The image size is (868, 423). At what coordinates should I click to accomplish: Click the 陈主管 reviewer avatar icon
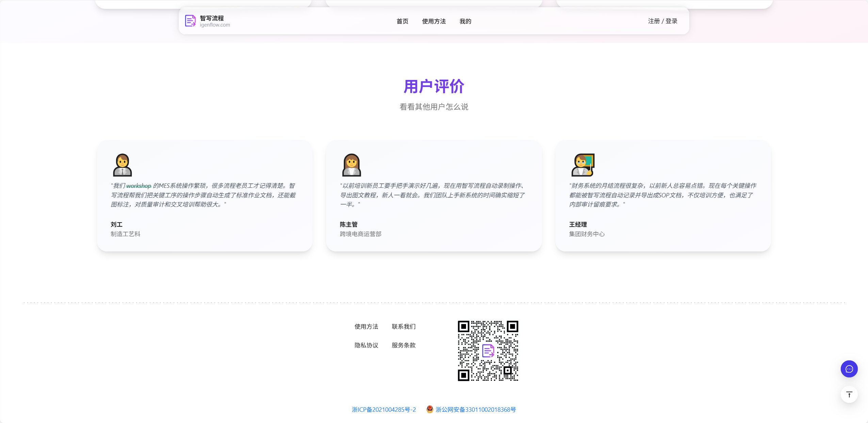click(351, 165)
